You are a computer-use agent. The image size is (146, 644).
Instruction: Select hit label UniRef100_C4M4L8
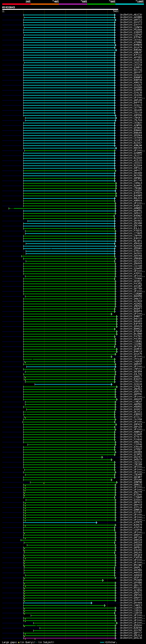pos(131,183)
